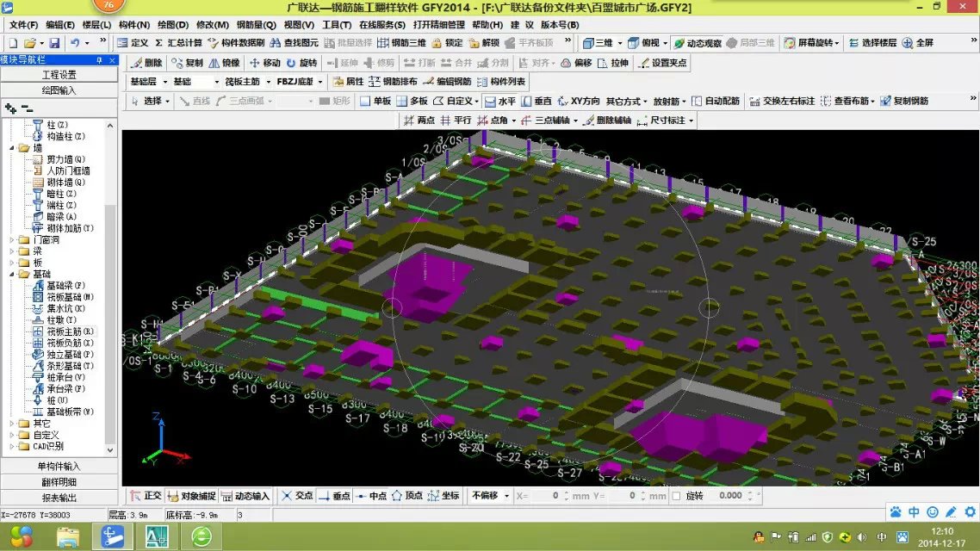The width and height of the screenshot is (980, 551).
Task: Click 拉伸 stretch tool
Action: (612, 63)
